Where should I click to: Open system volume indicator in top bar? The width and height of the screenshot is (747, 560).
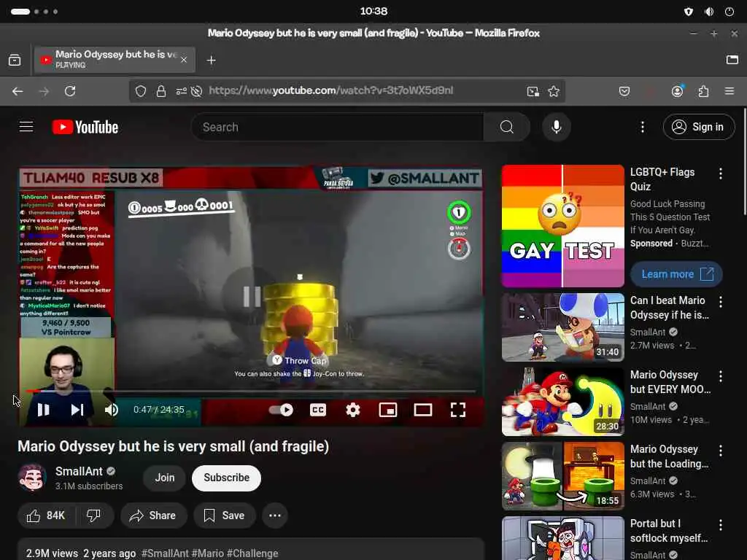click(x=709, y=12)
